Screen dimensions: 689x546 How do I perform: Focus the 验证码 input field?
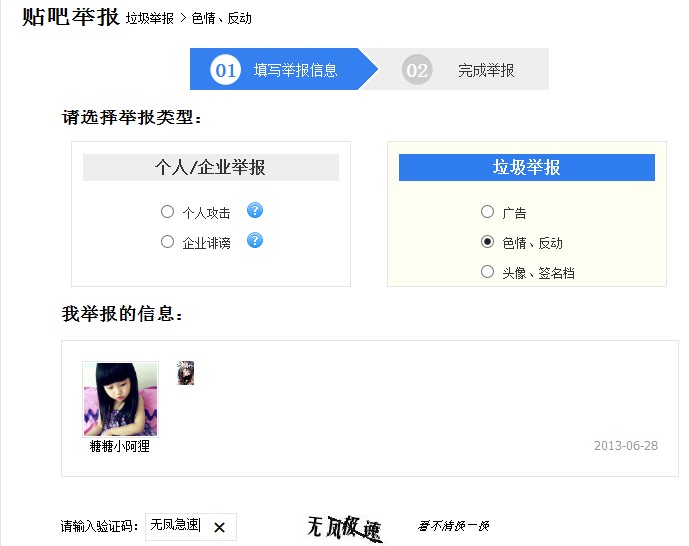(x=191, y=527)
